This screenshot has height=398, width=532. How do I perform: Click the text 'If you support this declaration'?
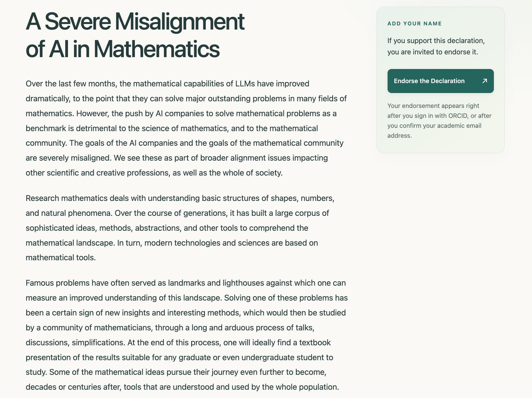click(436, 41)
